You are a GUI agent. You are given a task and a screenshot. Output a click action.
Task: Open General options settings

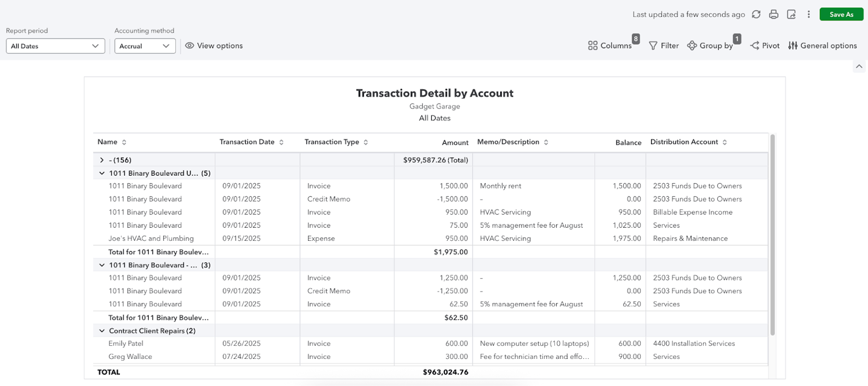pyautogui.click(x=822, y=45)
